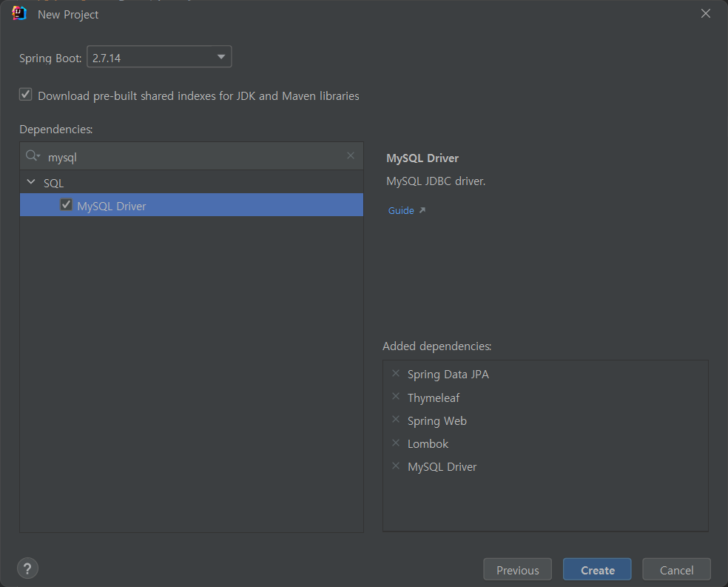Remove Lombok from added dependencies
Screen dimensions: 728x587
pos(396,443)
